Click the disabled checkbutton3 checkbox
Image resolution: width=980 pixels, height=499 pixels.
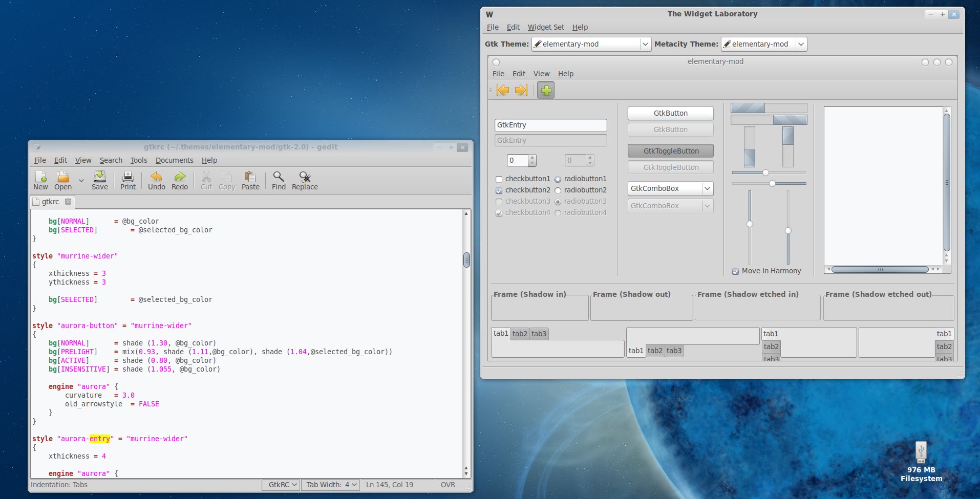(x=499, y=202)
